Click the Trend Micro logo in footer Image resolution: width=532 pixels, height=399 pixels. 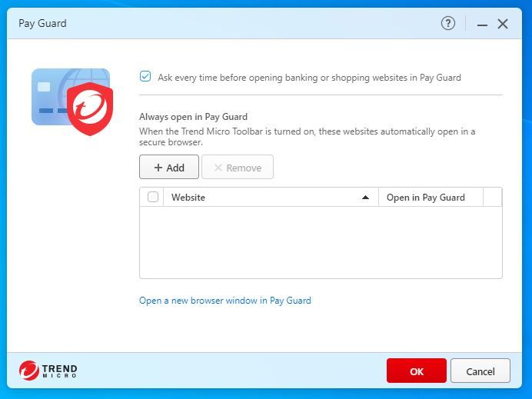48,371
